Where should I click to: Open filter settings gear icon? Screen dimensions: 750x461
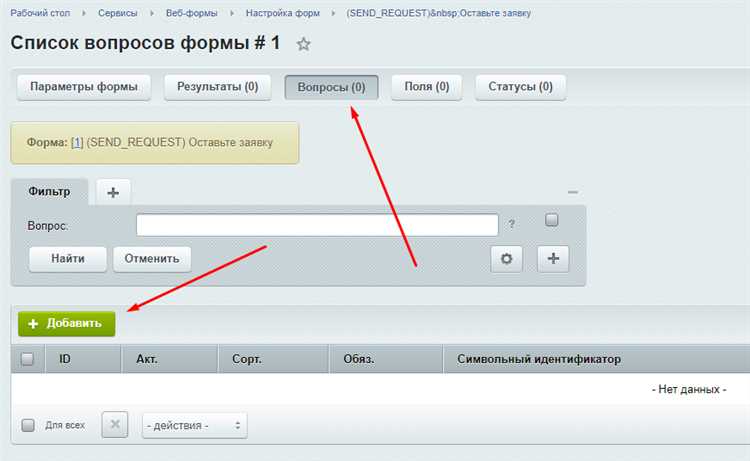pyautogui.click(x=506, y=259)
